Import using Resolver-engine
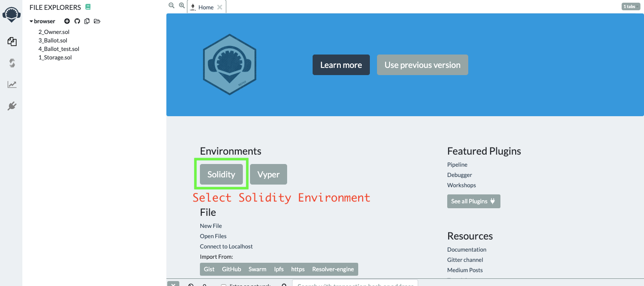644x286 pixels. tap(333, 269)
